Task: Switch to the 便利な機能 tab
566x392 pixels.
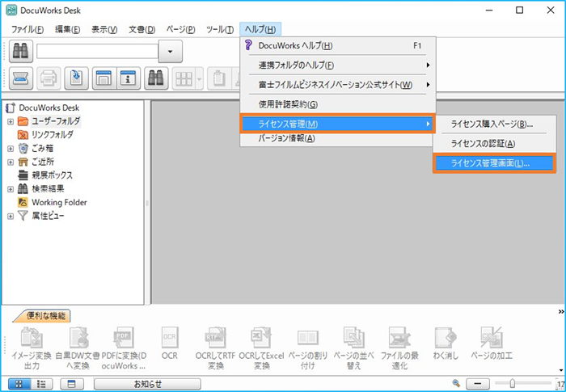Action: 43,316
